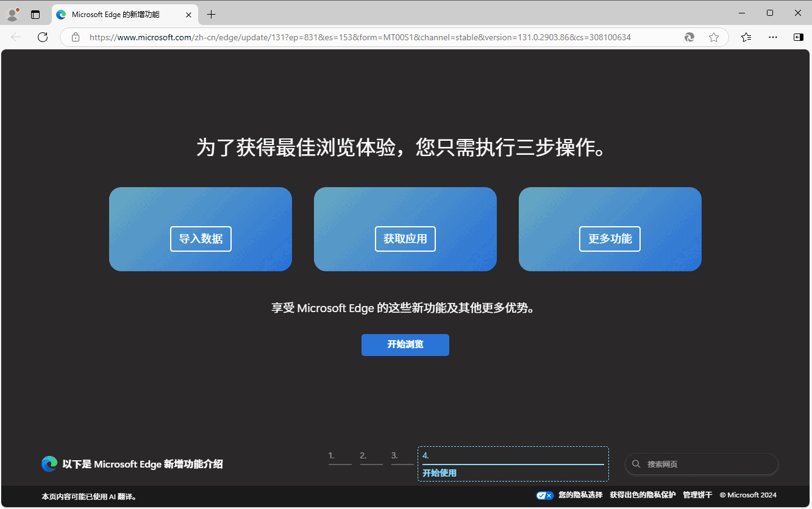Click the site information lock icon

pyautogui.click(x=75, y=37)
